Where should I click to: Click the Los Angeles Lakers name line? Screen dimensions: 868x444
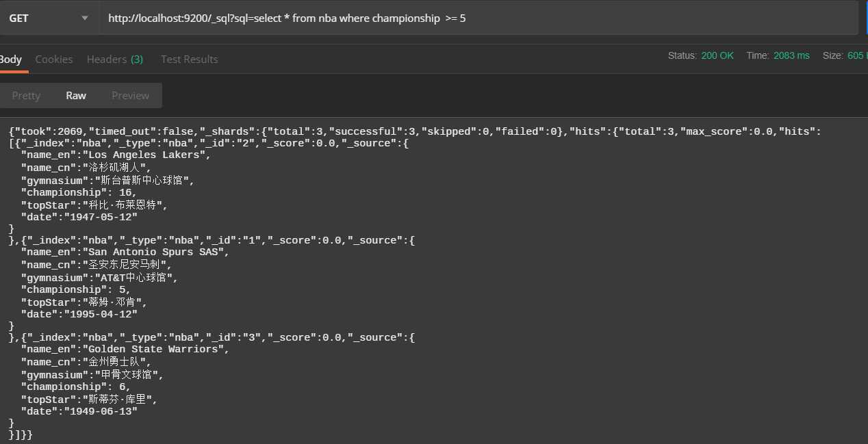116,155
